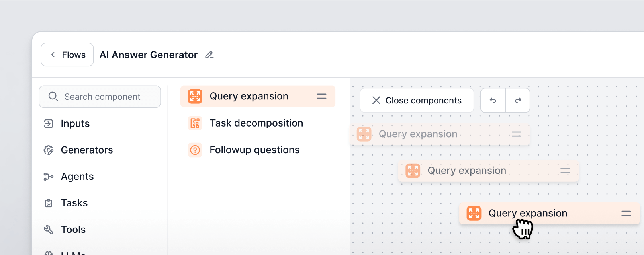Select the Query expansion node on the canvas
This screenshot has width=644, height=255.
(528, 213)
